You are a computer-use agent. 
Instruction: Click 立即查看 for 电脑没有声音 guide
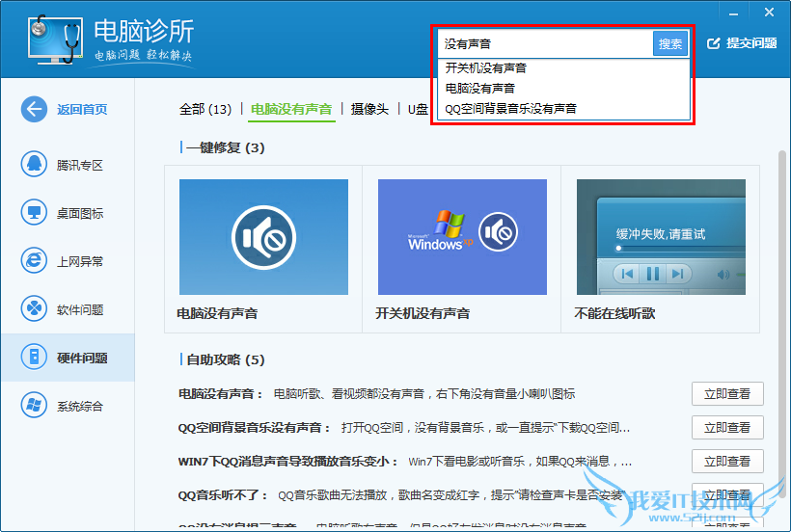pos(727,393)
